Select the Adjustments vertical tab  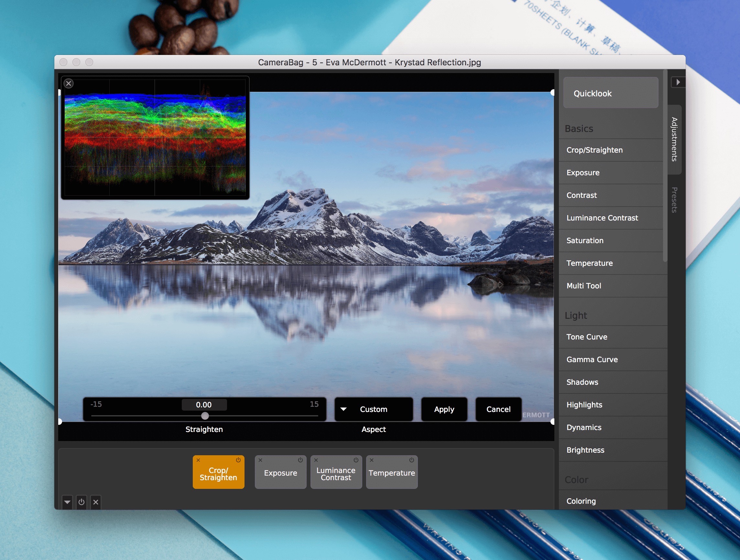click(674, 139)
